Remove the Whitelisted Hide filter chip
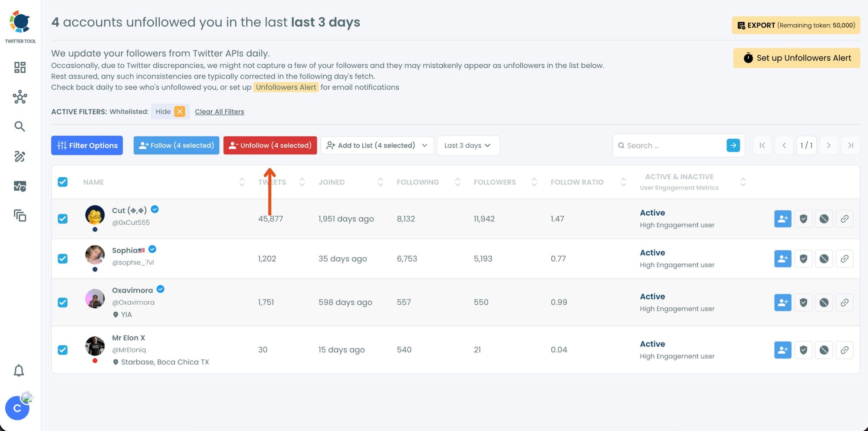Viewport: 868px width, 431px height. click(180, 112)
